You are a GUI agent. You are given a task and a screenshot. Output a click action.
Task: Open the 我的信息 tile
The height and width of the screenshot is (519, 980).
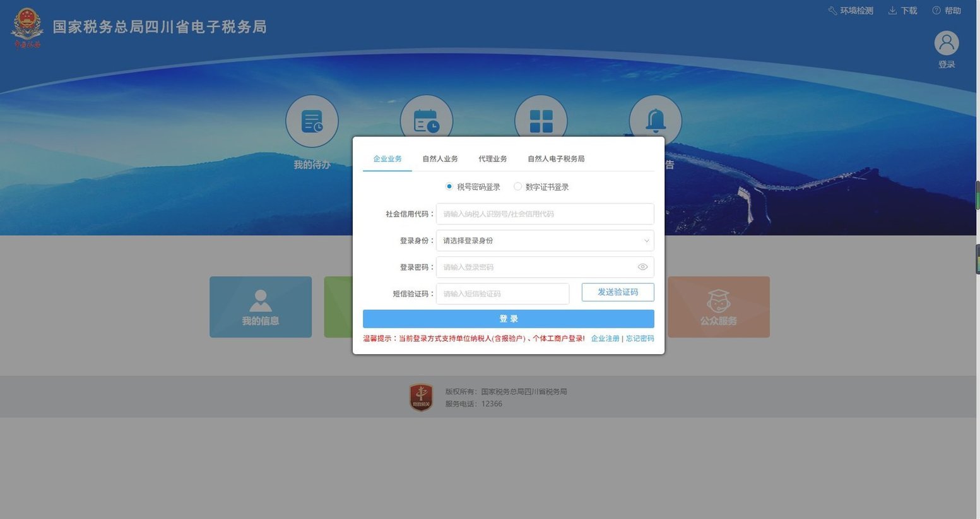pos(261,307)
